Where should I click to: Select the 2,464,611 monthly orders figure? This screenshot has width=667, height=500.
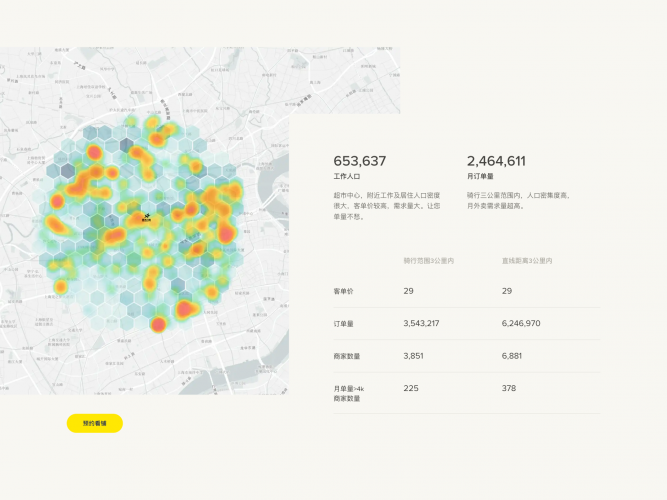pos(496,161)
